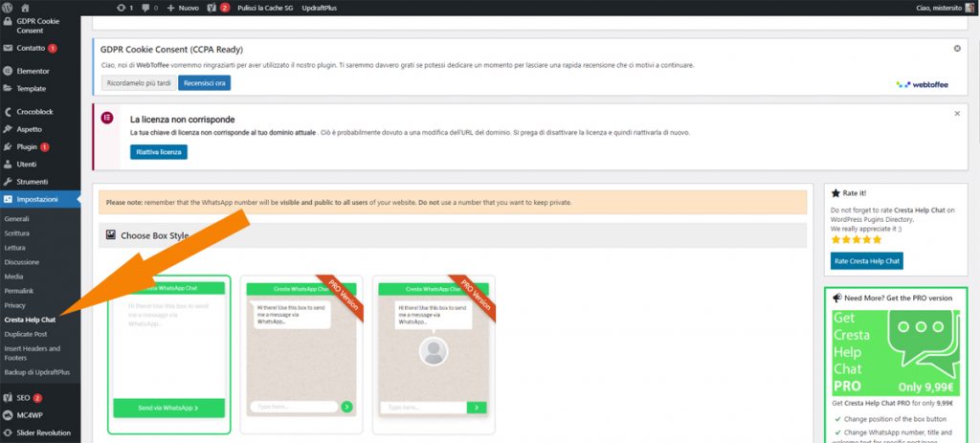Open the updates indicator showing 1
The image size is (980, 443).
pos(124,8)
